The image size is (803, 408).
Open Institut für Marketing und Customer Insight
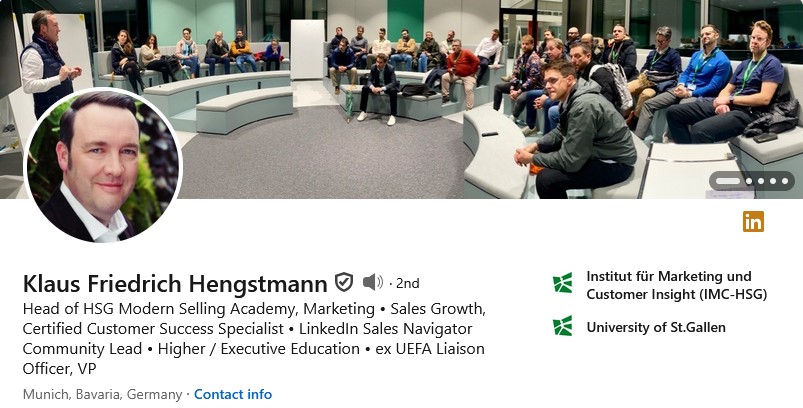(668, 285)
